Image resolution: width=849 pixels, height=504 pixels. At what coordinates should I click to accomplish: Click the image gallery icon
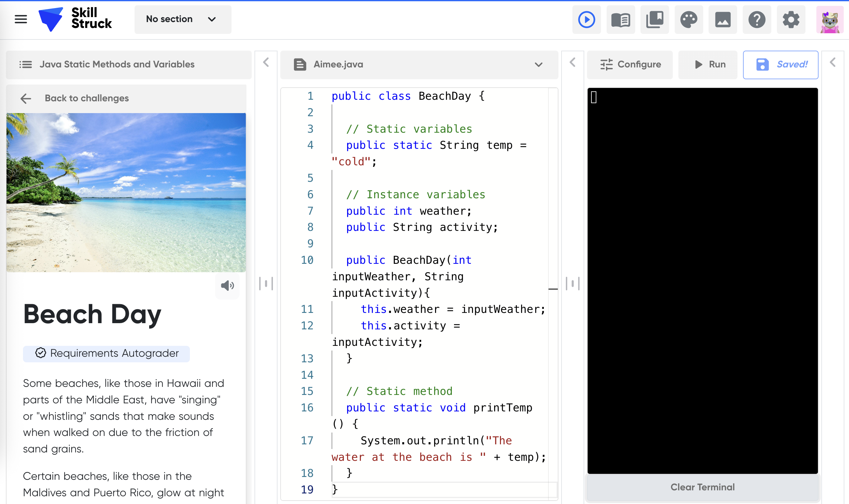(723, 19)
